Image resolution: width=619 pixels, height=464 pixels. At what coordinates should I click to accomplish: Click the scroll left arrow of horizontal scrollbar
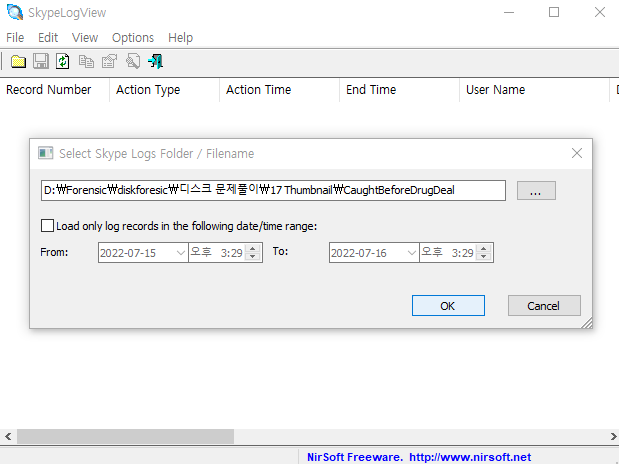8,436
